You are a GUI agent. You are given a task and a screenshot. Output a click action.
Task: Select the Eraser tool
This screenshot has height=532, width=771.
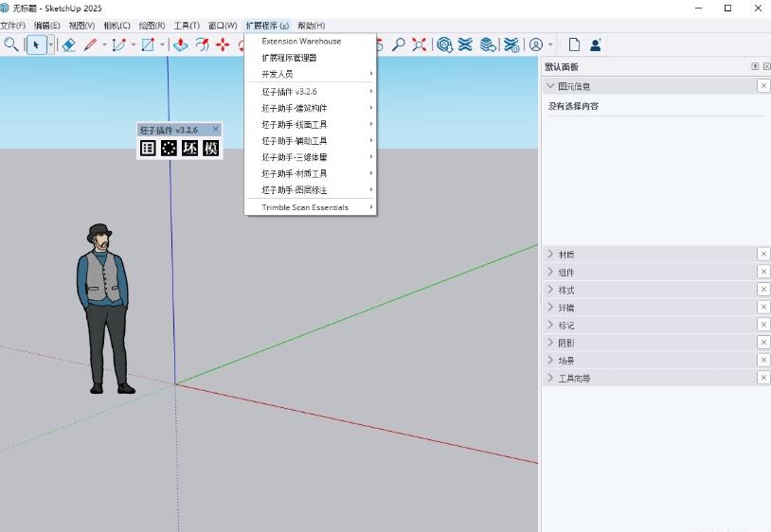point(69,44)
